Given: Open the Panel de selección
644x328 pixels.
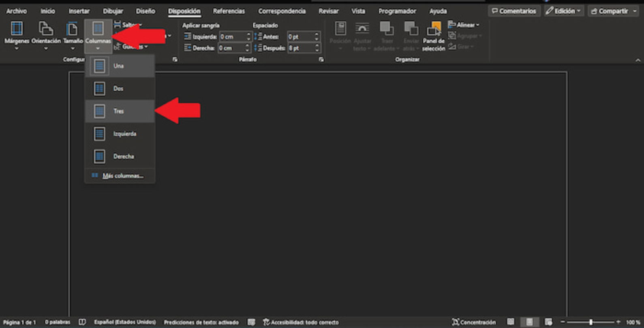Looking at the screenshot, I should coord(434,36).
